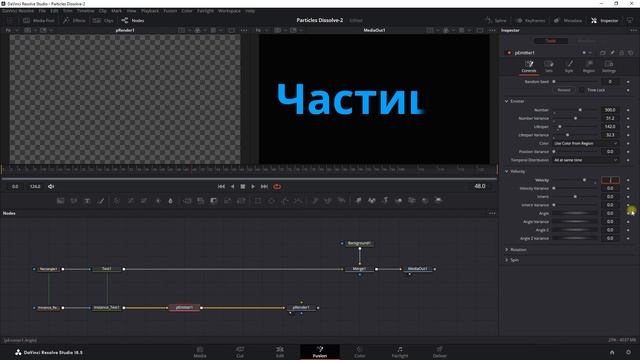Add a pEmitter node from toolbar
640x360 pixels.
click(x=315, y=201)
